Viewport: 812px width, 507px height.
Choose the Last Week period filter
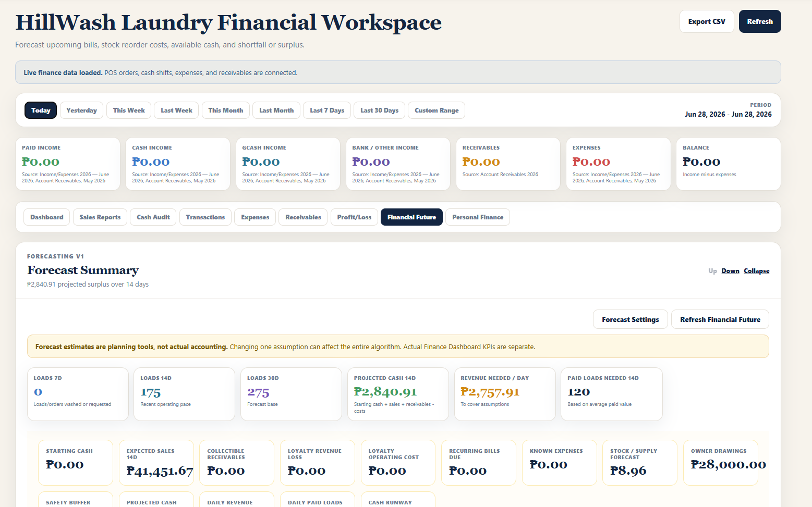pos(176,110)
